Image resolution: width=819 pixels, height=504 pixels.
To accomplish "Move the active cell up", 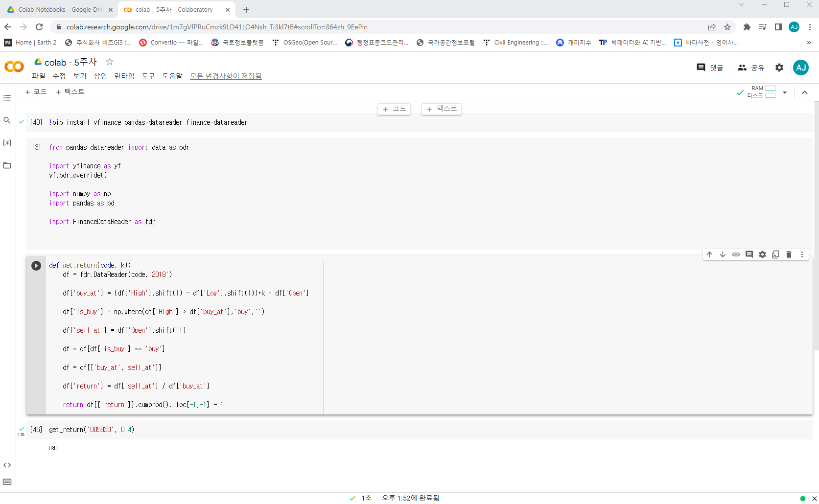I will click(x=709, y=254).
